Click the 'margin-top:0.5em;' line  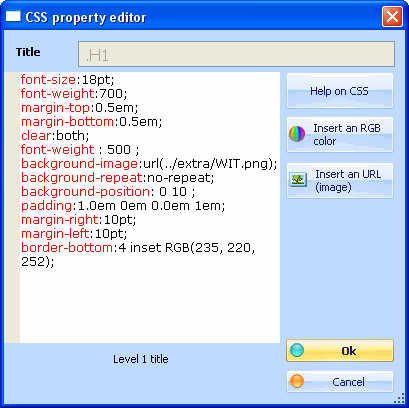[x=79, y=108]
